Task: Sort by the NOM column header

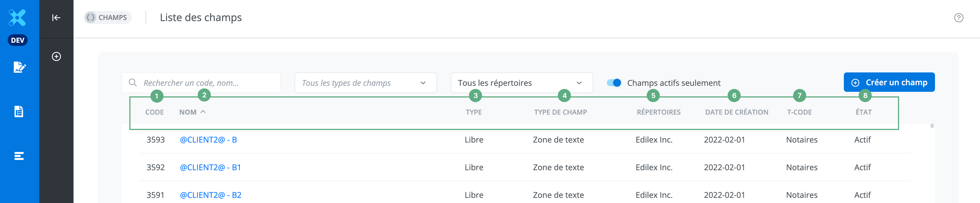Action: (x=188, y=112)
